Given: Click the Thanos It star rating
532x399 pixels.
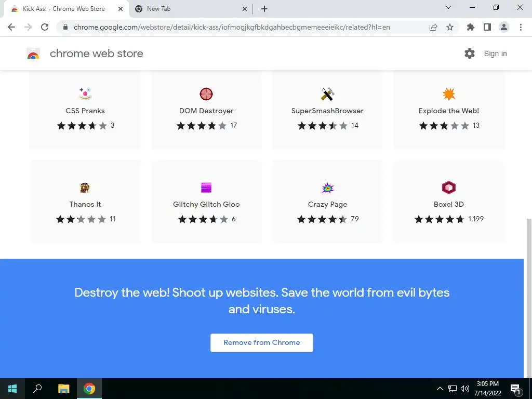Looking at the screenshot, I should 81,219.
